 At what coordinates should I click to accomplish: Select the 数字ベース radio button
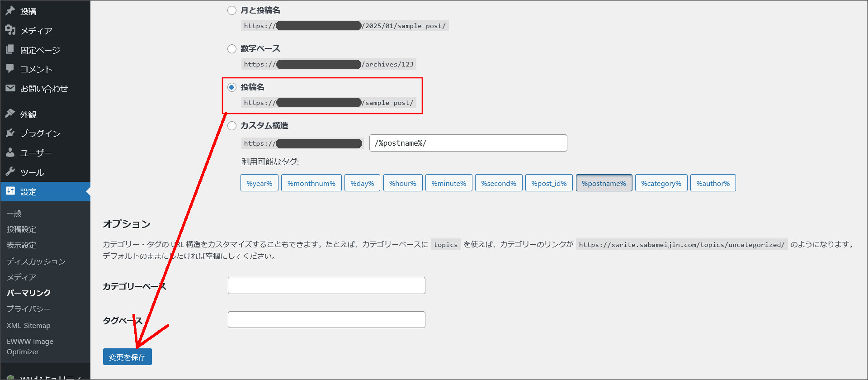(x=232, y=49)
